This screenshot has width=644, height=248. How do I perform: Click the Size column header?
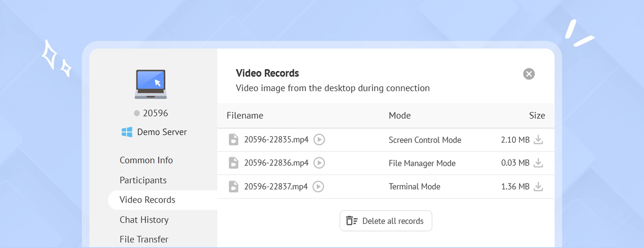coord(537,116)
